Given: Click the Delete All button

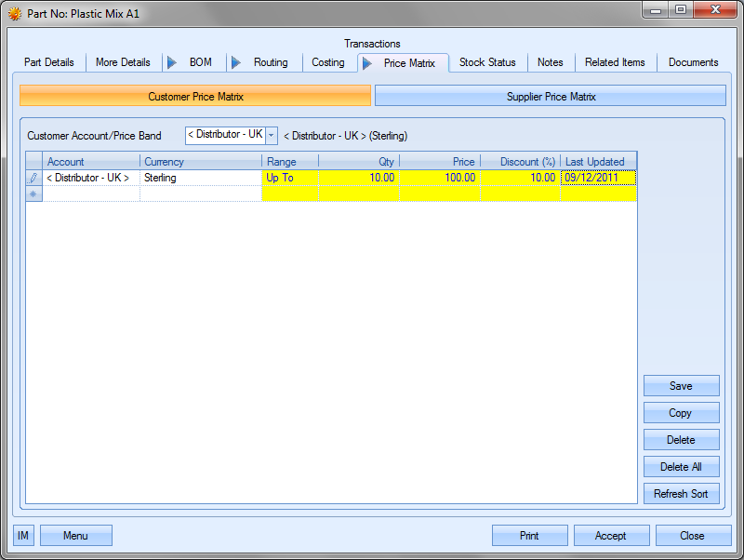Looking at the screenshot, I should tap(681, 467).
